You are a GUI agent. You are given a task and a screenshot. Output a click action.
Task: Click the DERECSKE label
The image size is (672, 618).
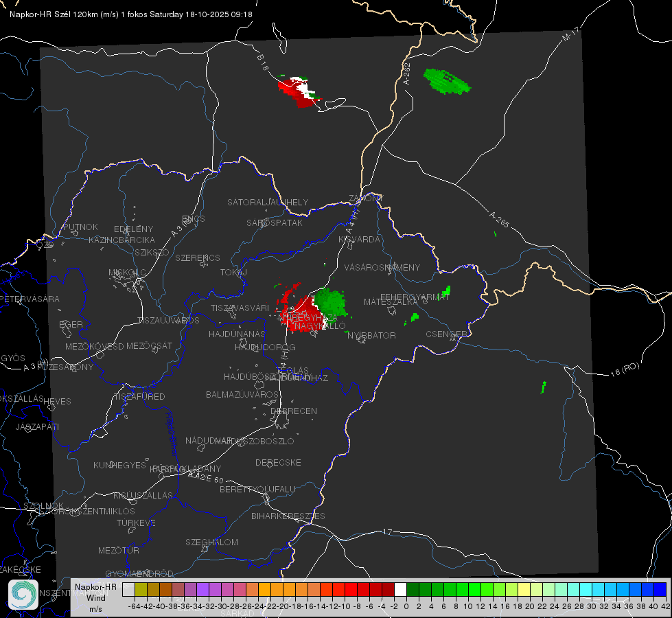(278, 463)
